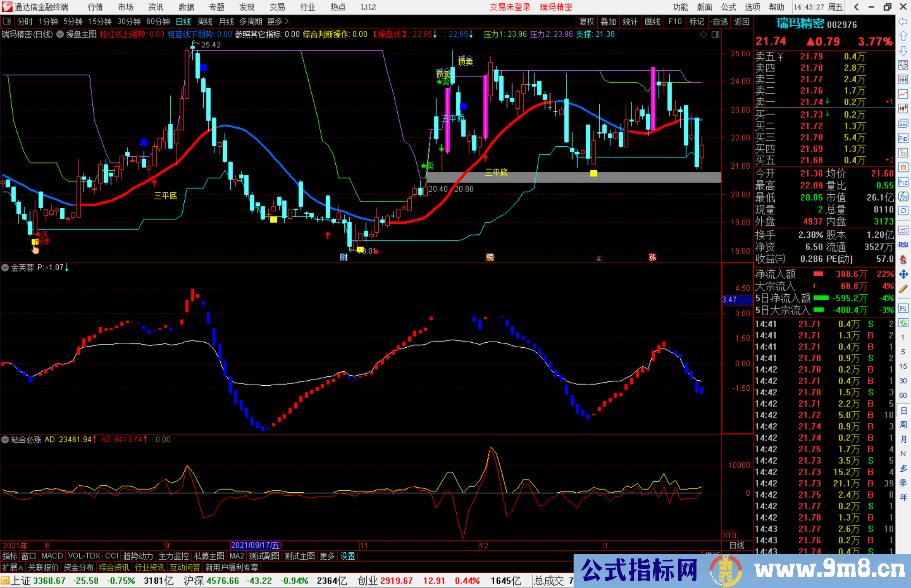The image size is (911, 588).
Task: Click the back arrow icon in right sidebar
Action: point(903,21)
